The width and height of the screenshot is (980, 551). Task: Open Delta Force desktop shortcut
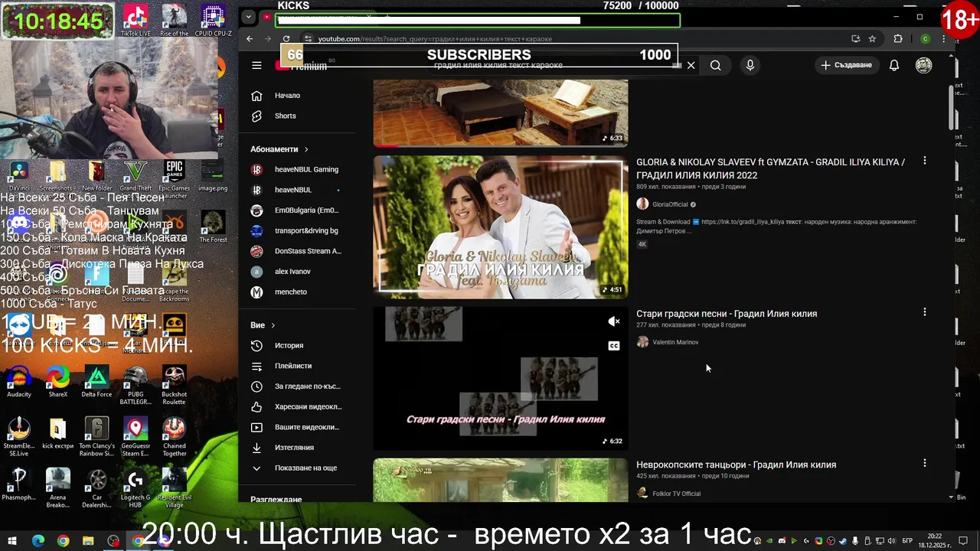[96, 383]
